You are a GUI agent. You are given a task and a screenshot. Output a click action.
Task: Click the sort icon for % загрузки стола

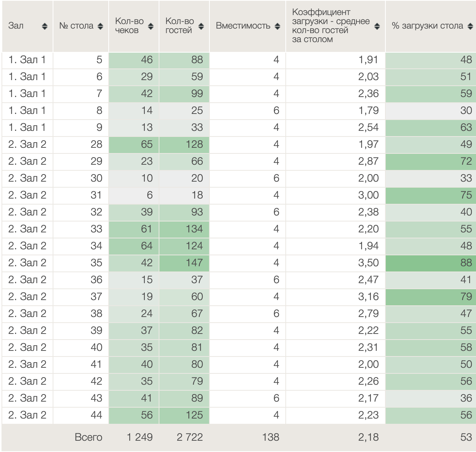coord(470,26)
